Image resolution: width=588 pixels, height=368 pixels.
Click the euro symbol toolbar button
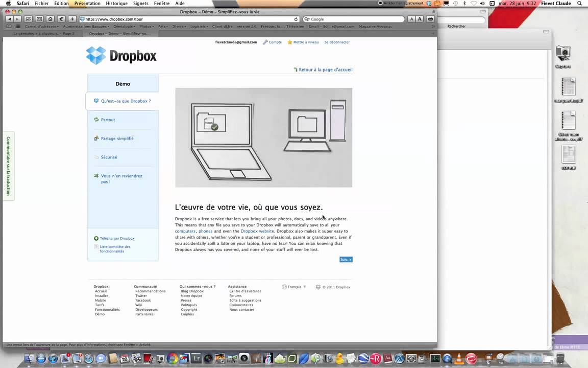tap(61, 19)
